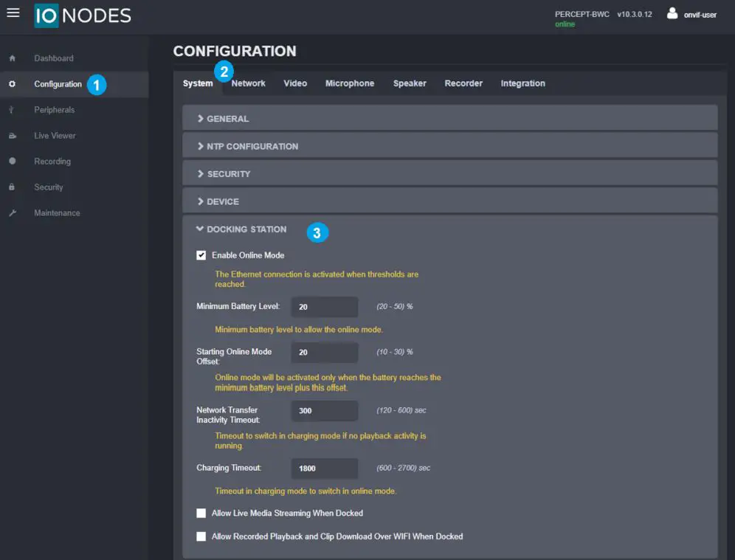The width and height of the screenshot is (735, 560).
Task: Click the Maintenance wrench icon
Action: (12, 213)
